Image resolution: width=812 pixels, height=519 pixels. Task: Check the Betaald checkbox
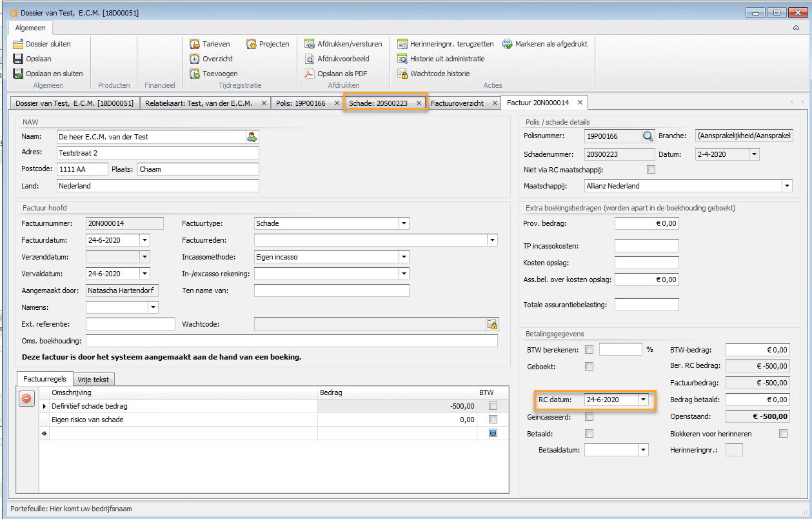589,434
